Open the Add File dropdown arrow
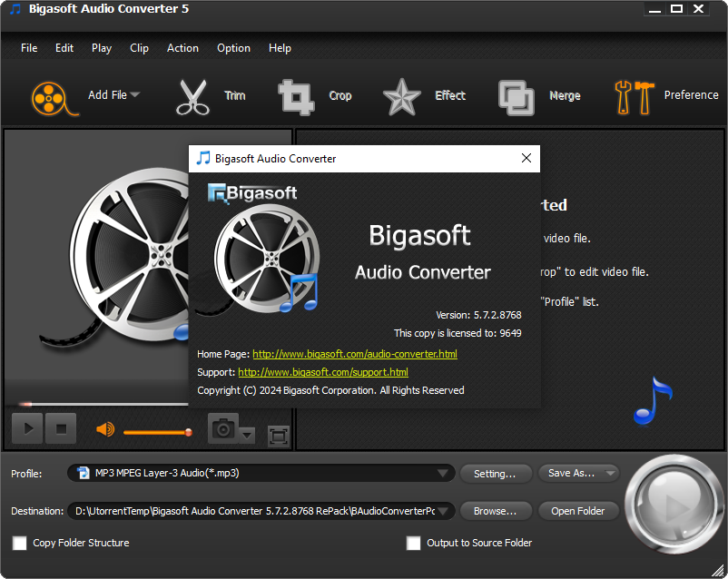This screenshot has width=728, height=579. [135, 94]
